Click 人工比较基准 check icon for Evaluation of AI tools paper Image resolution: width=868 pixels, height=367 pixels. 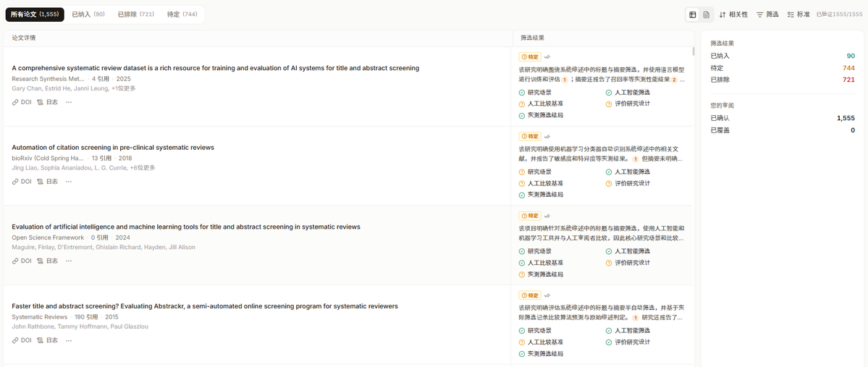521,263
